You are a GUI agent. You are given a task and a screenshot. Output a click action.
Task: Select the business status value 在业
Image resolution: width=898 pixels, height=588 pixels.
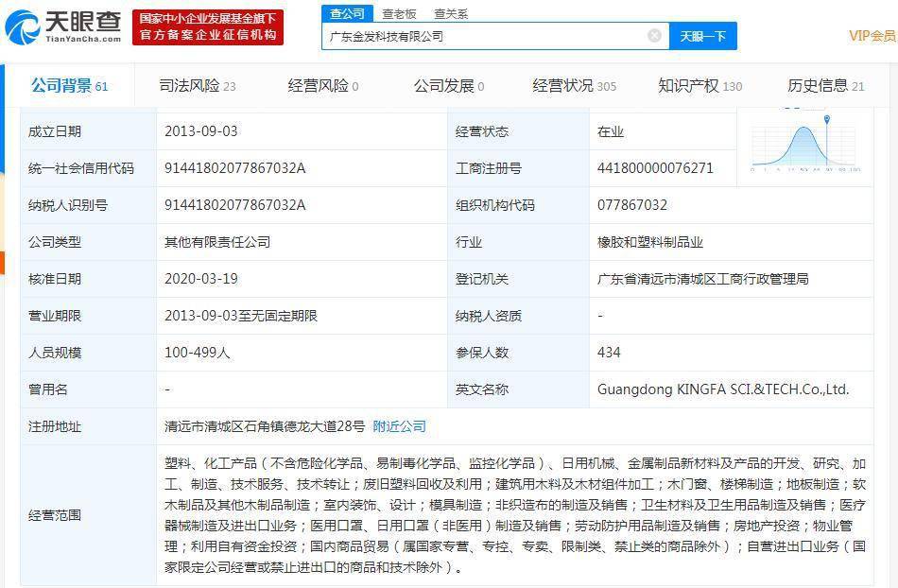(611, 131)
